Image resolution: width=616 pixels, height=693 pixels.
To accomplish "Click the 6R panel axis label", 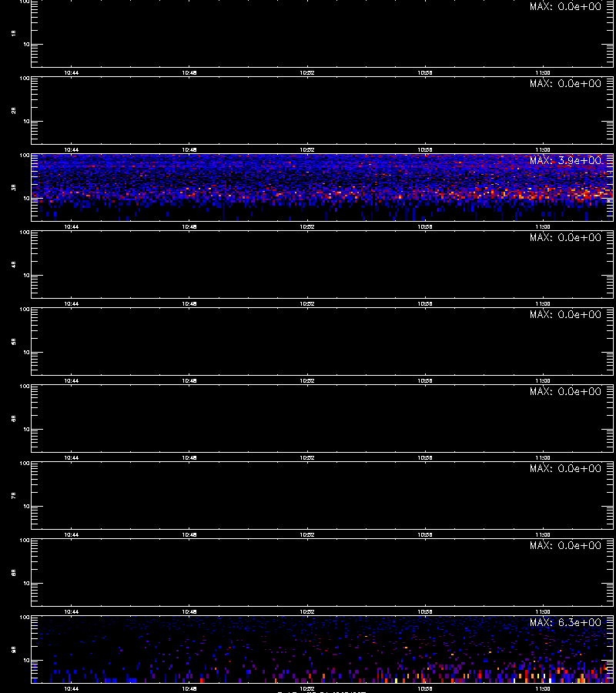I will click(x=14, y=418).
